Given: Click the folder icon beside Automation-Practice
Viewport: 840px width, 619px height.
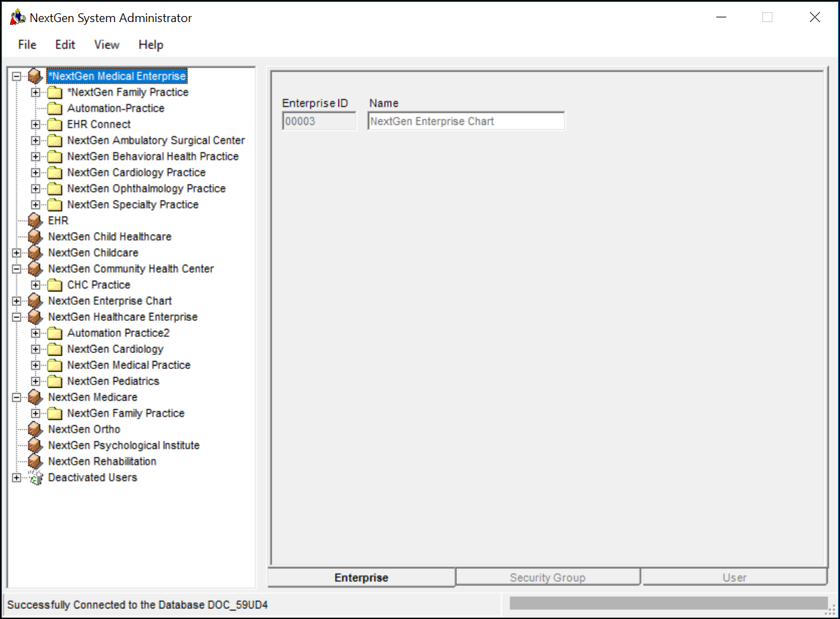Looking at the screenshot, I should 55,108.
